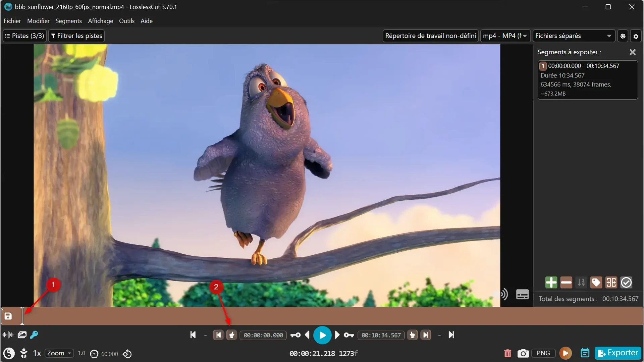Click the current time 00:00:21.218 display
644x362 pixels.
pyautogui.click(x=312, y=354)
